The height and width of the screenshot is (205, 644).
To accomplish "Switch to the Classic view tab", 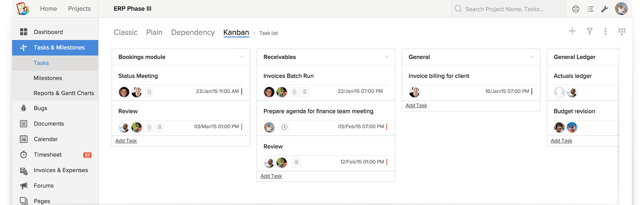I will [x=126, y=32].
